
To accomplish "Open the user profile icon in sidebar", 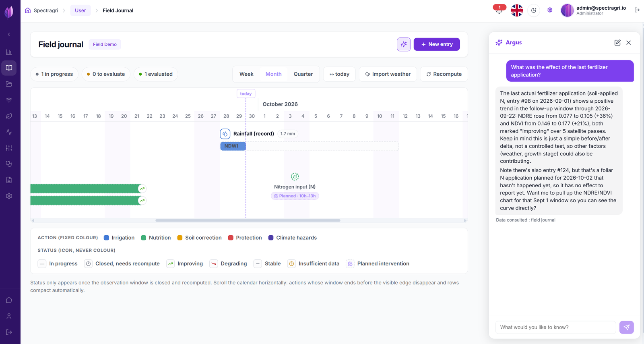I will click(9, 316).
